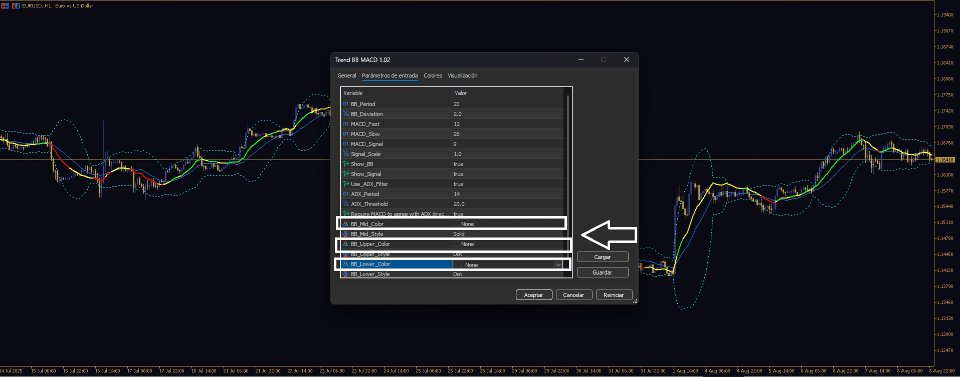Click the Cargar button
This screenshot has width=960, height=377.
[602, 257]
